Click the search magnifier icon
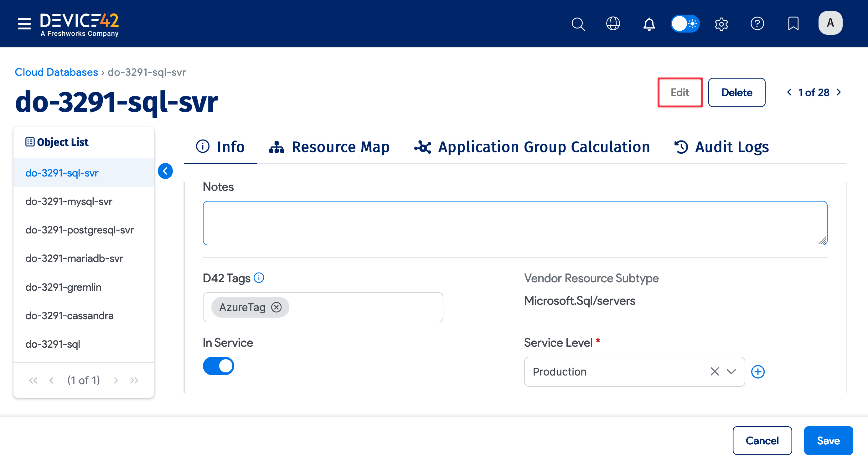The image size is (868, 460). pos(578,23)
